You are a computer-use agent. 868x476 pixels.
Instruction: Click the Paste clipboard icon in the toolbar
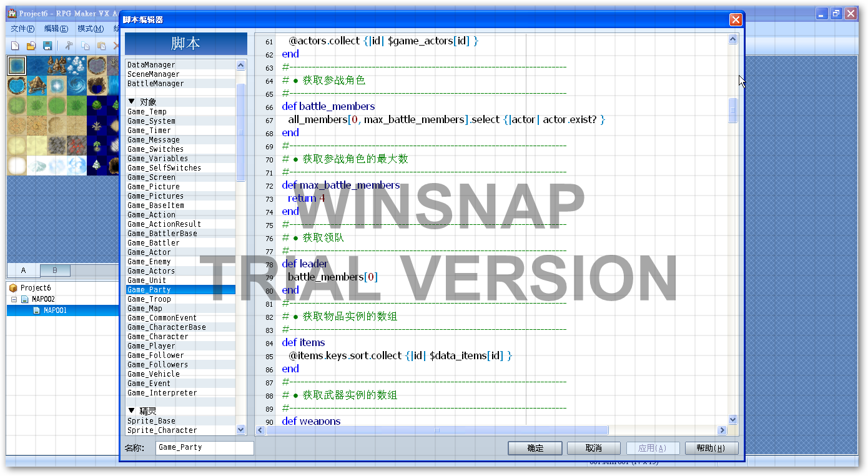101,46
